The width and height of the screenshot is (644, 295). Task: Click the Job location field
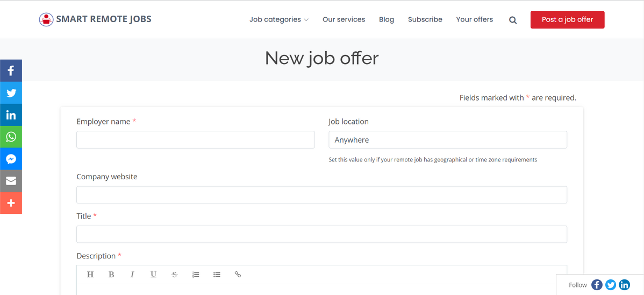click(447, 139)
